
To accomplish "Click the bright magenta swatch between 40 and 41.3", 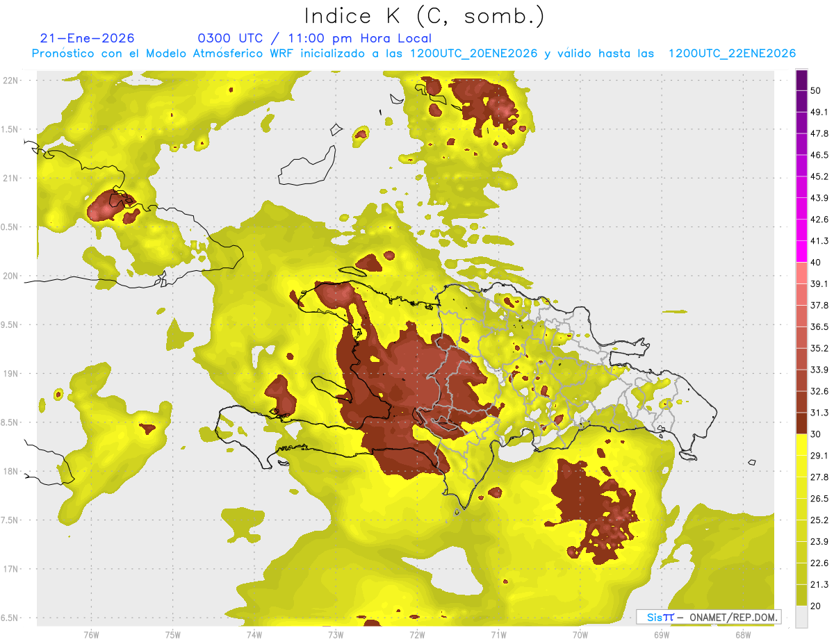I will (x=801, y=252).
